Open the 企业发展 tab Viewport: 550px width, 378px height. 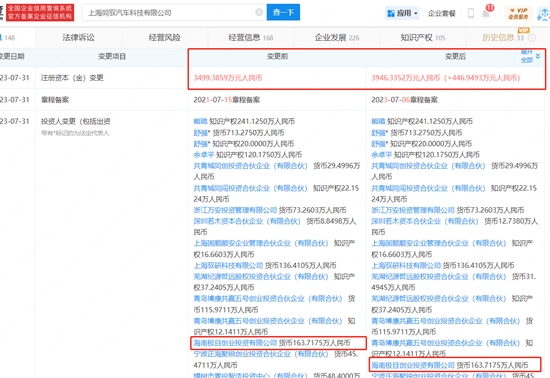coord(337,38)
